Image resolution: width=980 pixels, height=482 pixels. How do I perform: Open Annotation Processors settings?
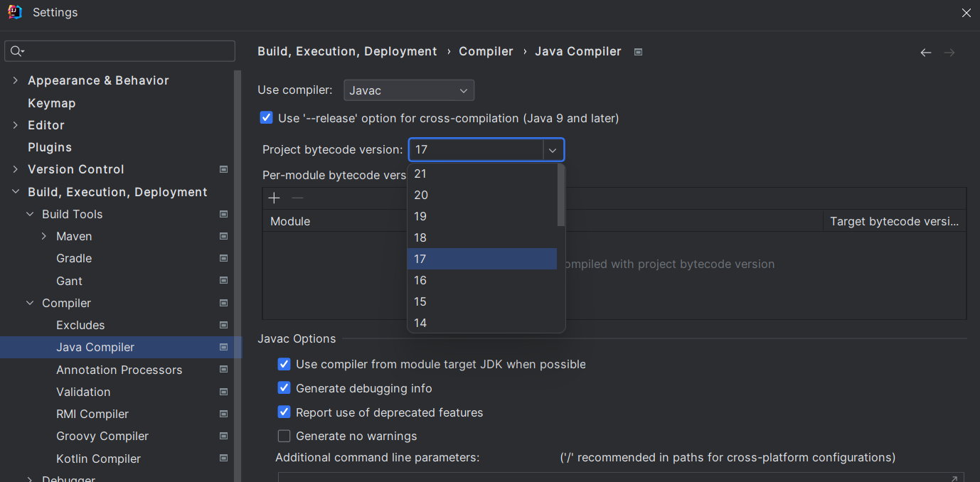(x=119, y=370)
